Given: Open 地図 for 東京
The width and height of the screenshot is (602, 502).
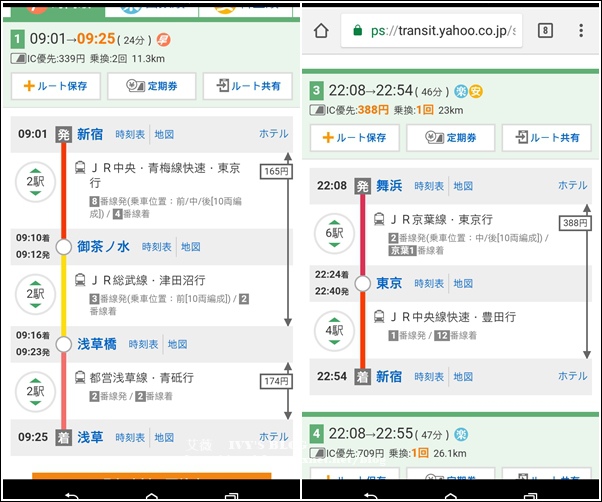Looking at the screenshot, I should [x=463, y=284].
